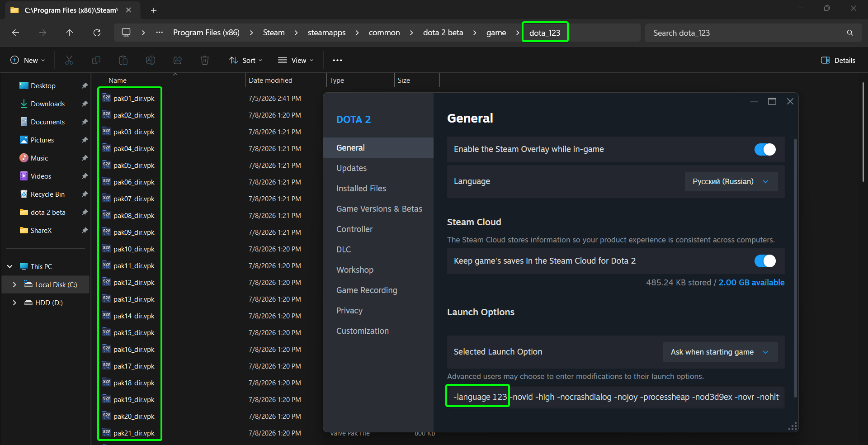Open Downloads in the navigation pane
868x445 pixels.
point(47,104)
